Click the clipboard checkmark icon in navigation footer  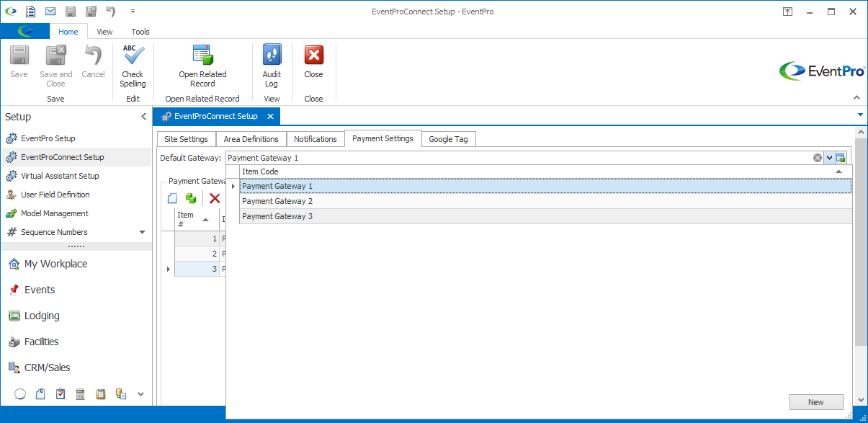pos(61,394)
